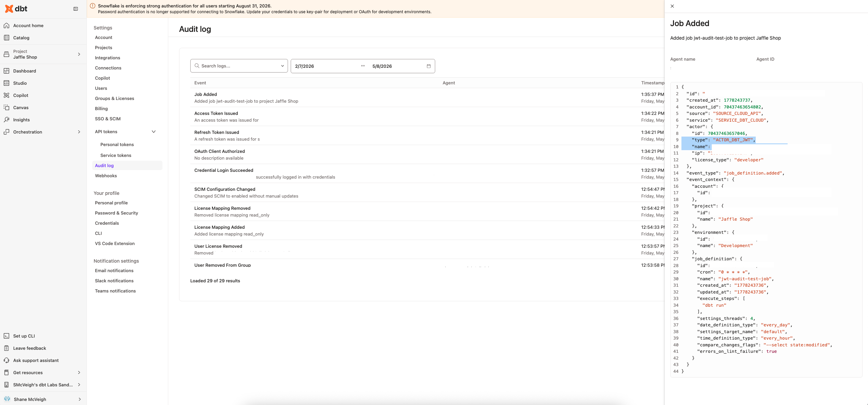This screenshot has height=405, width=868.
Task: Open Users settings
Action: 101,88
